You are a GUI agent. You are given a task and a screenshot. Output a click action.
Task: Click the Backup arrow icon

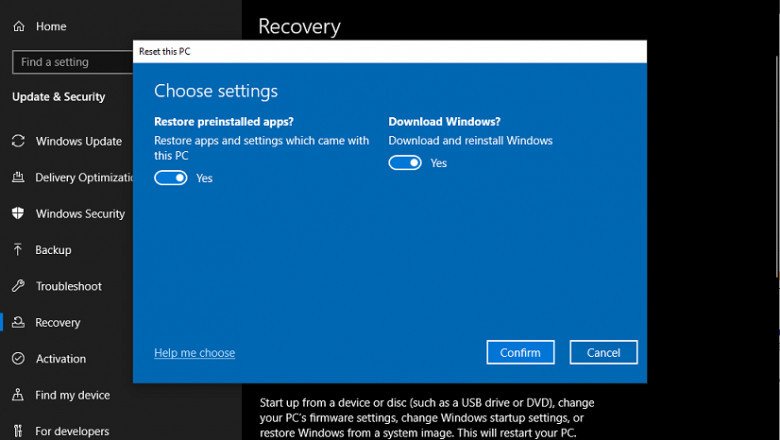click(x=18, y=250)
